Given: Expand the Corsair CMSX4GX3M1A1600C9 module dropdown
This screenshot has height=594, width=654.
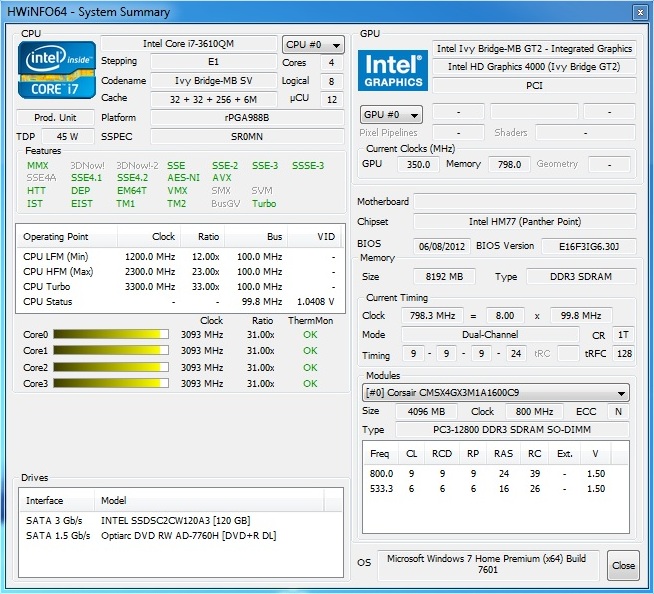Looking at the screenshot, I should point(496,393).
